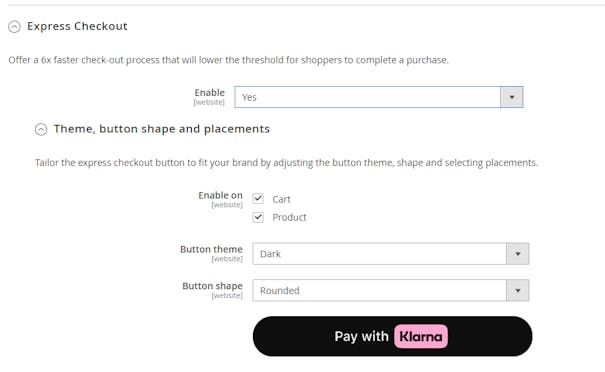Collapse Theme, button shape and placements icon
Image resolution: width=605 pixels, height=372 pixels.
click(41, 129)
